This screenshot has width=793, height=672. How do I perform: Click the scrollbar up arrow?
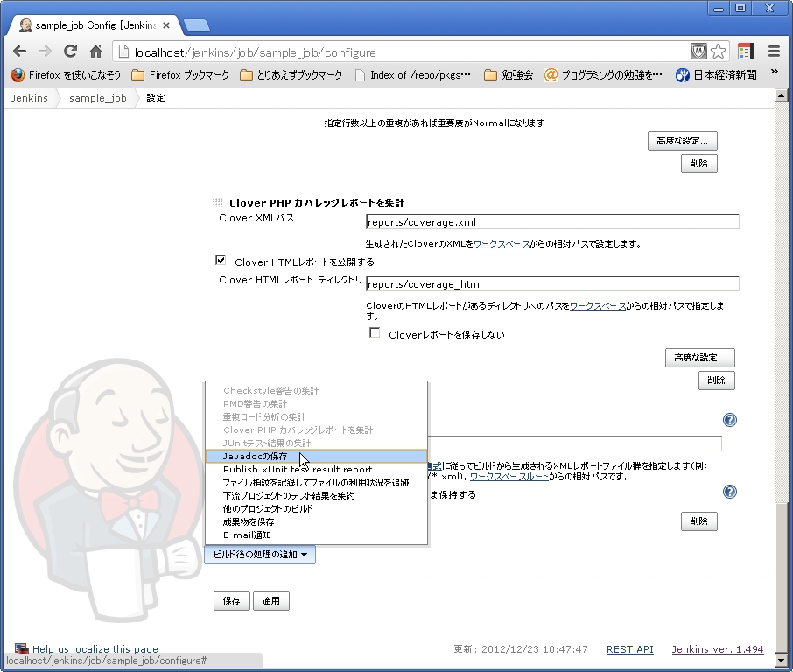tap(781, 95)
